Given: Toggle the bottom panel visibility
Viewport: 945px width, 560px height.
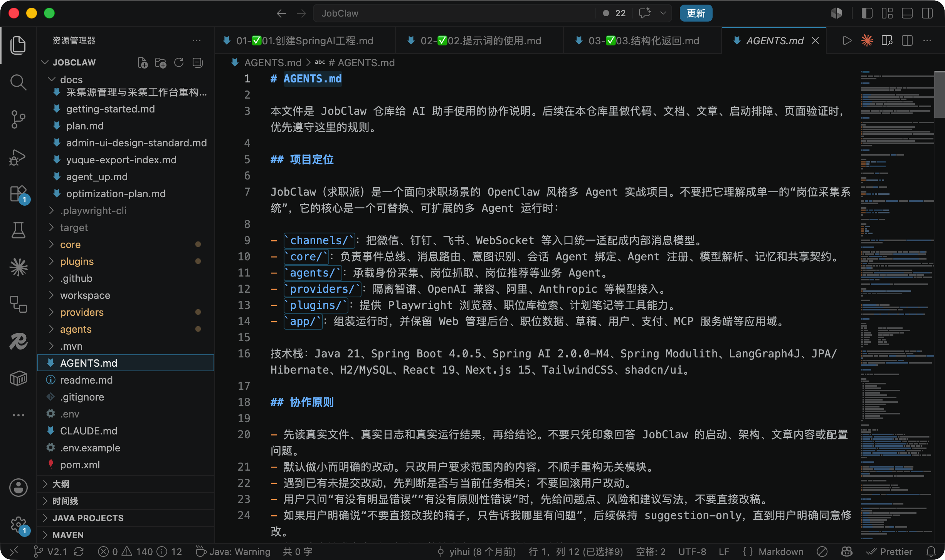Looking at the screenshot, I should pyautogui.click(x=907, y=13).
